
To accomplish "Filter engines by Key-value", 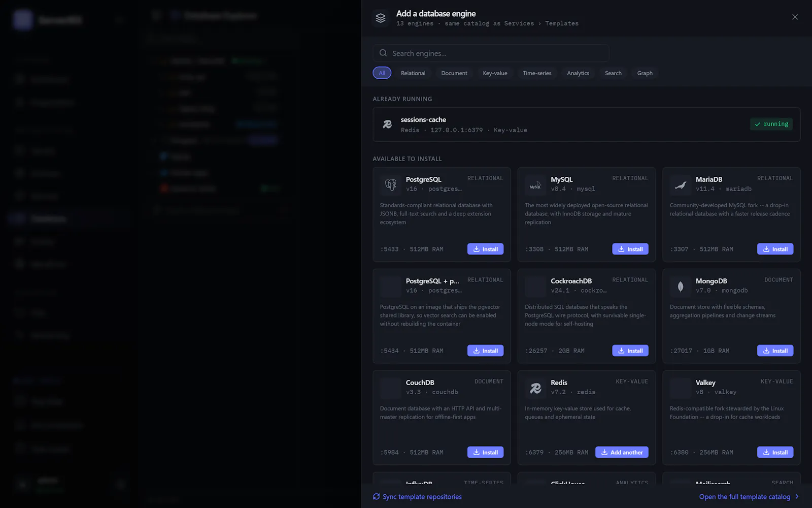I will click(x=495, y=73).
